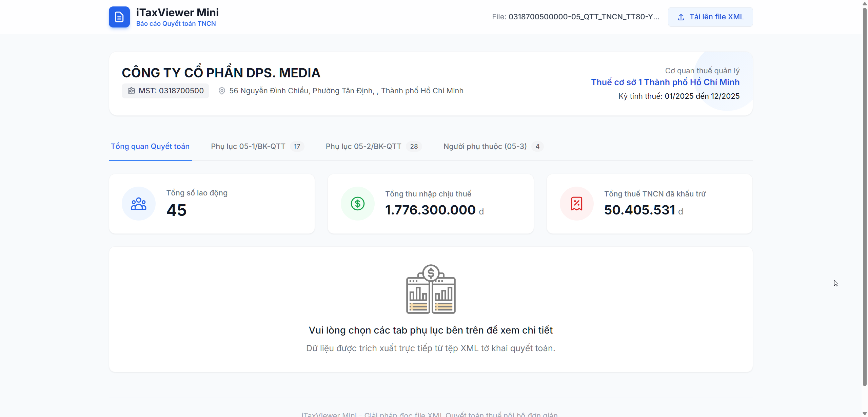Click the iTaxViewer Mini title
Screen dimensions: 868x417
click(177, 13)
